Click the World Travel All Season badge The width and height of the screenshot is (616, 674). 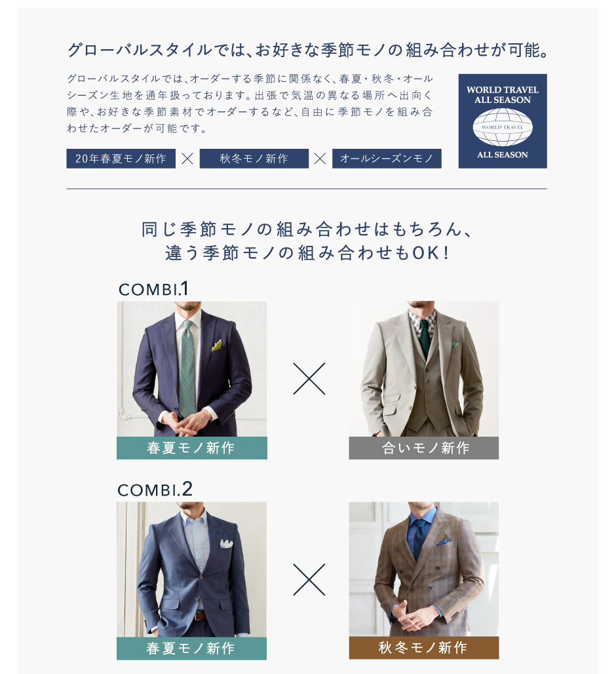pyautogui.click(x=503, y=121)
